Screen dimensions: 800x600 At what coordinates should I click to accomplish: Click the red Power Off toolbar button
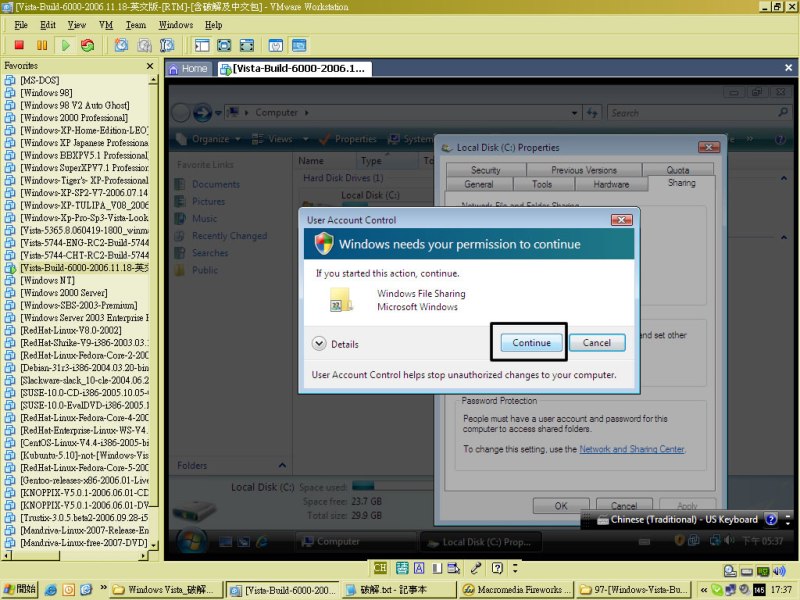click(x=19, y=45)
